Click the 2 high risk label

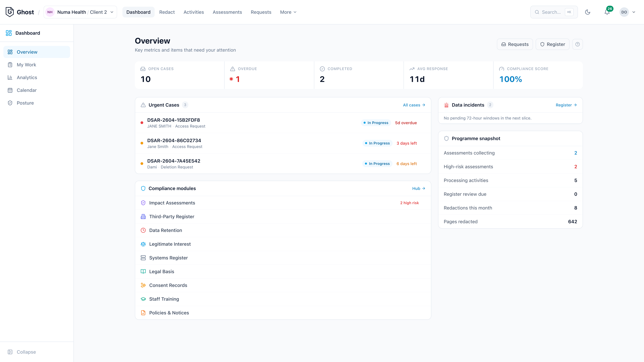click(409, 203)
